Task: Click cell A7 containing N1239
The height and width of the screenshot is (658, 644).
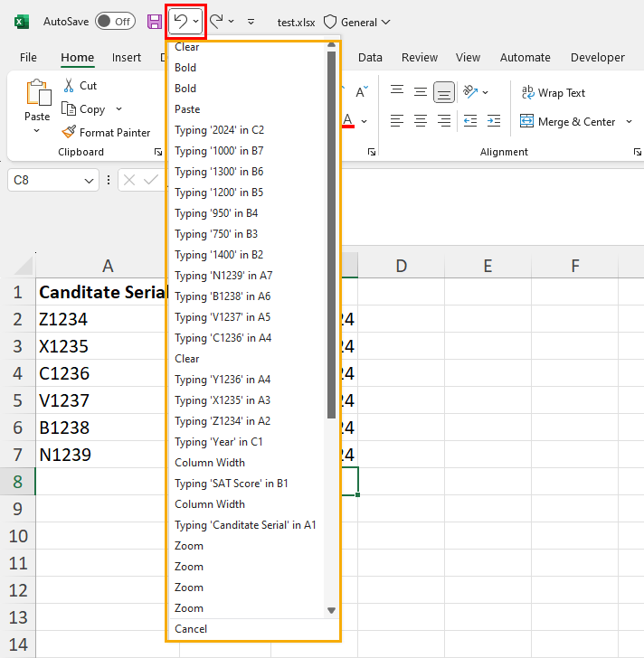Action: click(100, 455)
